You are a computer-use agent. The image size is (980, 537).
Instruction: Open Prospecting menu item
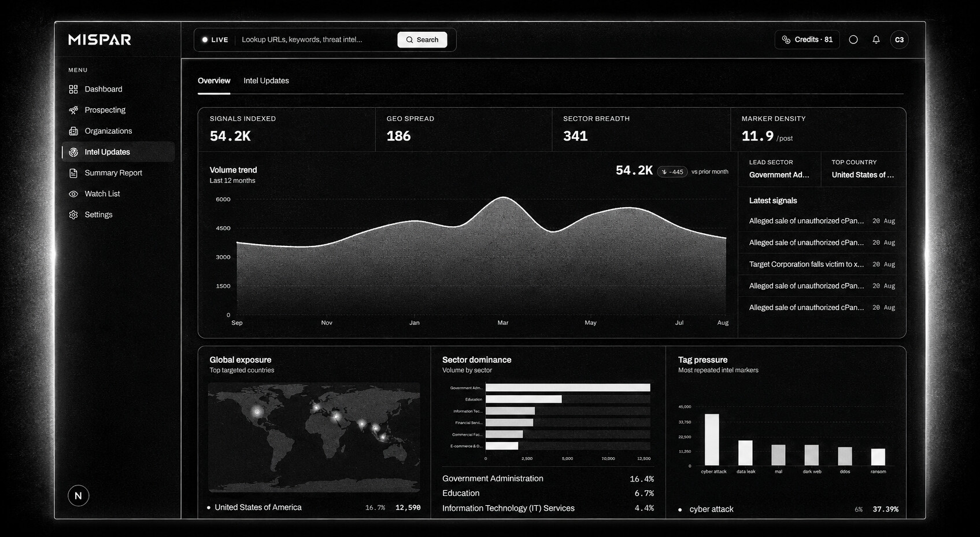[x=118, y=110]
